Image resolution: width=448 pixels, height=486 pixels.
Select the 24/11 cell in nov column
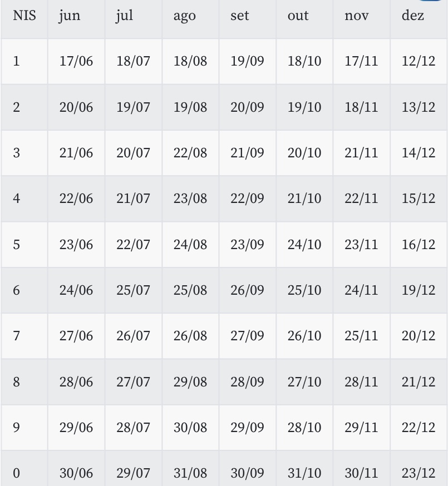(361, 290)
